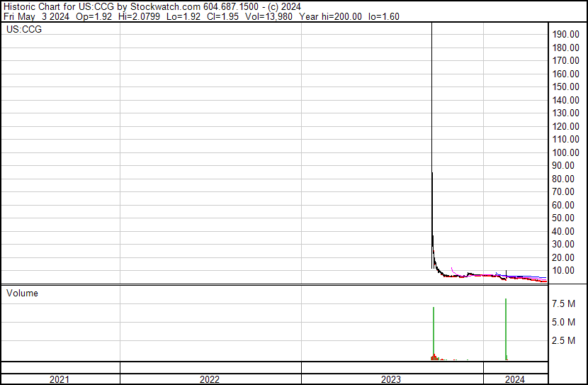Click the Volume panel label

coord(22,293)
